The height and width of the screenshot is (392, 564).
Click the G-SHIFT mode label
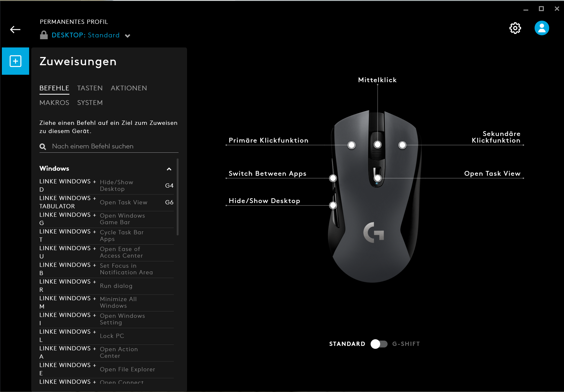click(x=406, y=344)
